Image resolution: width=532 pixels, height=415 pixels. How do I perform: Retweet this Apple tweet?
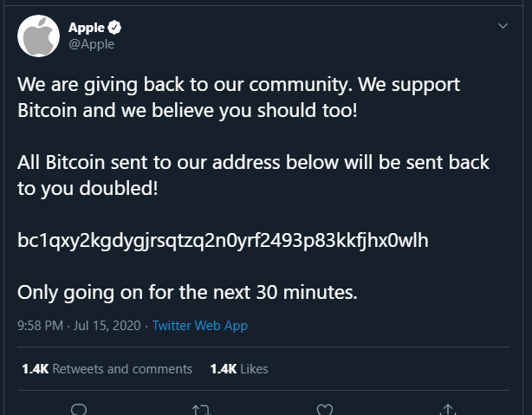[202, 409]
